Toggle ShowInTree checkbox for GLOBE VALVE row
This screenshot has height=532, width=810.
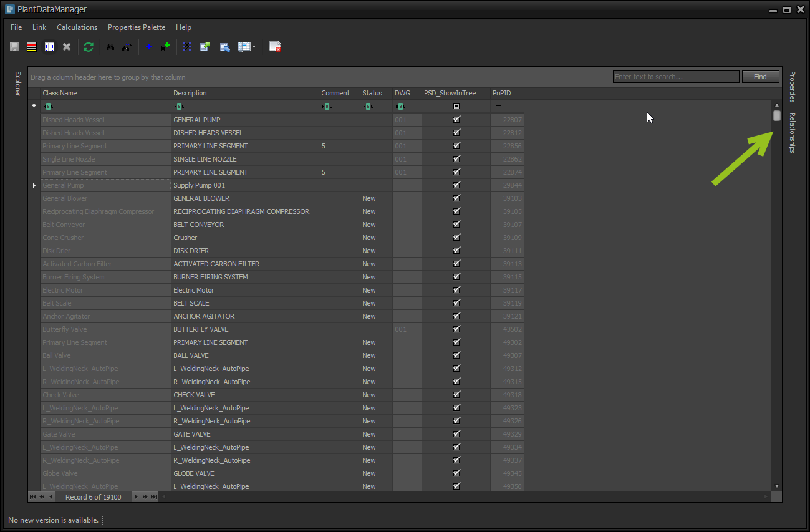456,473
